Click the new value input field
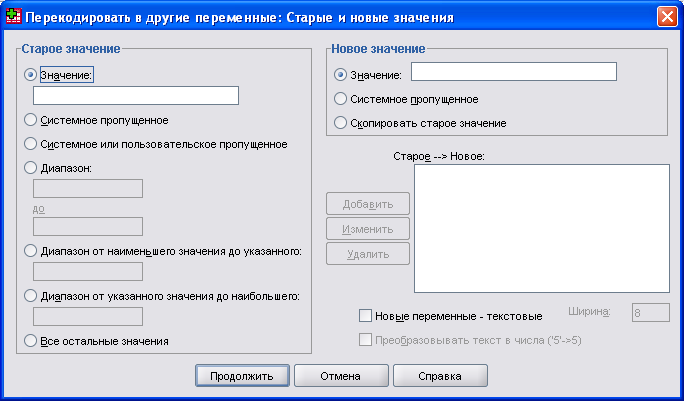 514,72
